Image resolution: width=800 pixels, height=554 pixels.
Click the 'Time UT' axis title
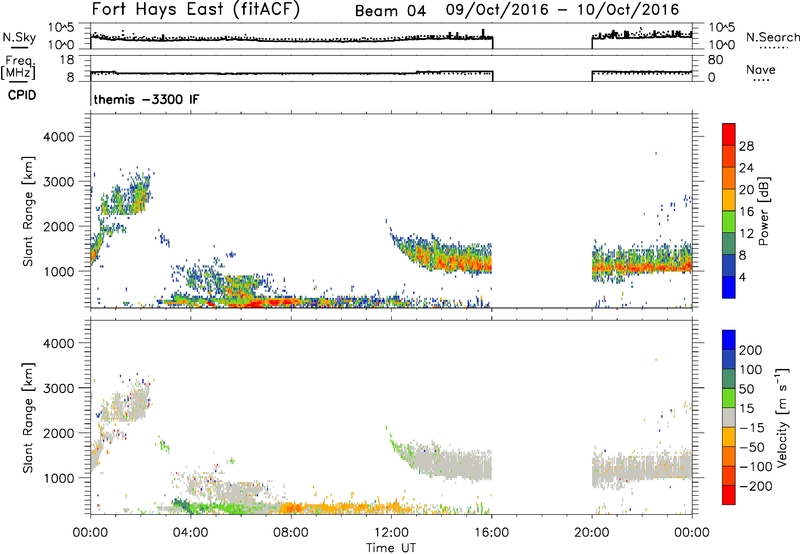click(x=391, y=548)
